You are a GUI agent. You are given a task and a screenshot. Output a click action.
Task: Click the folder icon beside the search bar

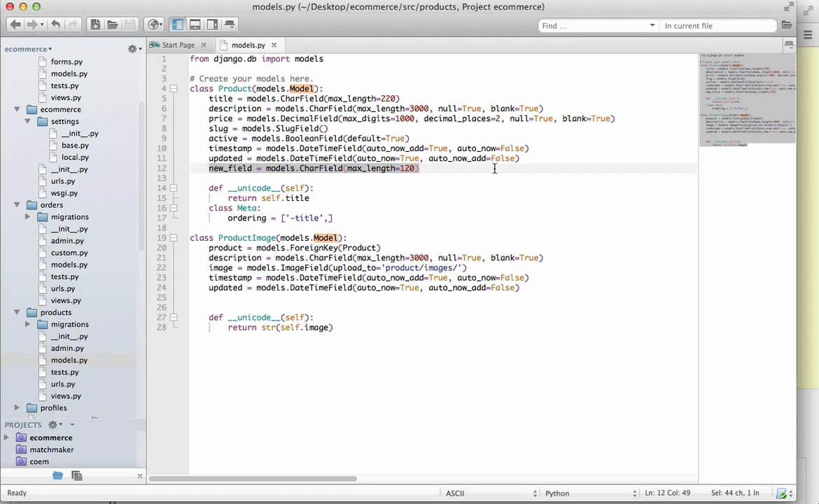[787, 25]
